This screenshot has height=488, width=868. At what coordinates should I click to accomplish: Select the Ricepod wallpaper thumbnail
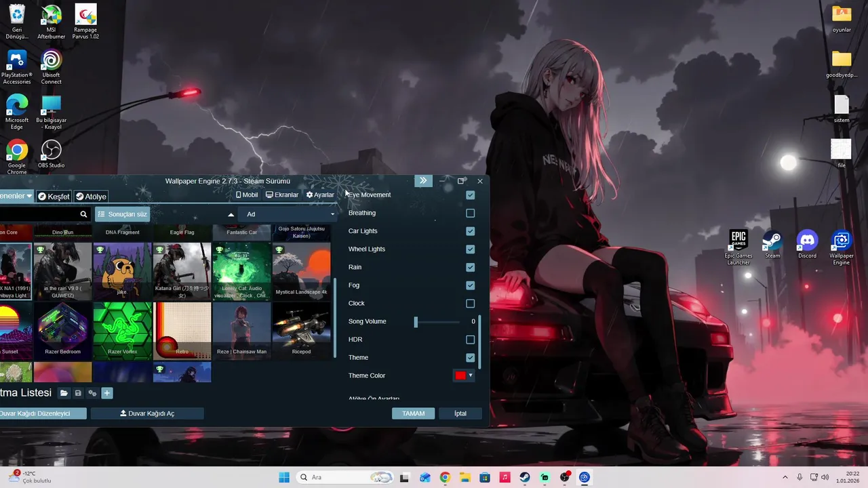pyautogui.click(x=302, y=331)
